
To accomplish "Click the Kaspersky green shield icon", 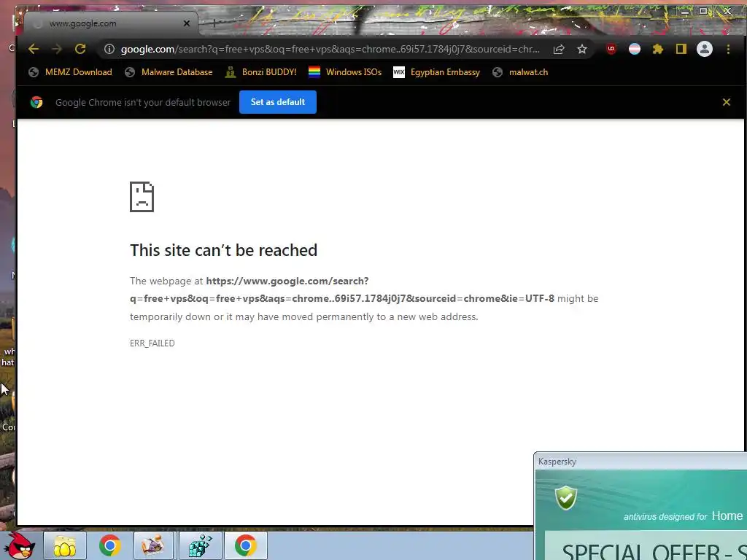I will (566, 497).
